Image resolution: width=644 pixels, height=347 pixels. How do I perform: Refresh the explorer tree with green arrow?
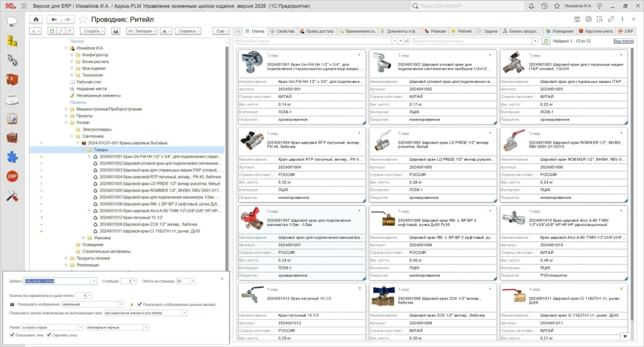click(51, 31)
